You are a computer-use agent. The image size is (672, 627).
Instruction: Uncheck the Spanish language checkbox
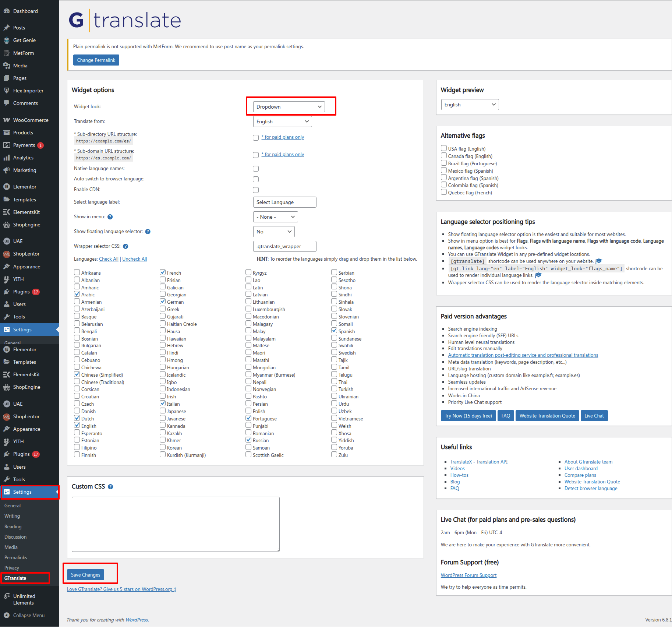point(334,331)
